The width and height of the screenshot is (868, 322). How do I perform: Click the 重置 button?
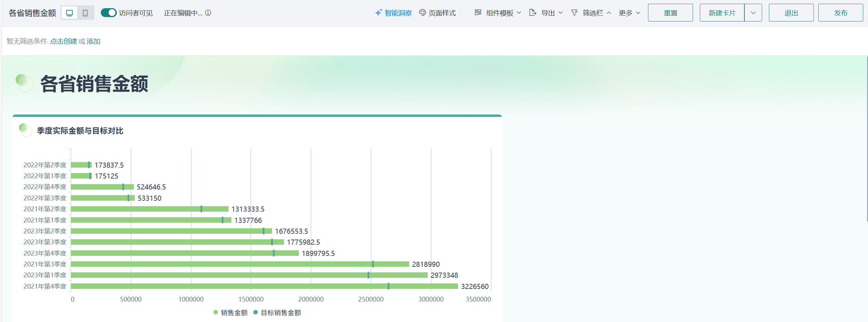[x=670, y=13]
